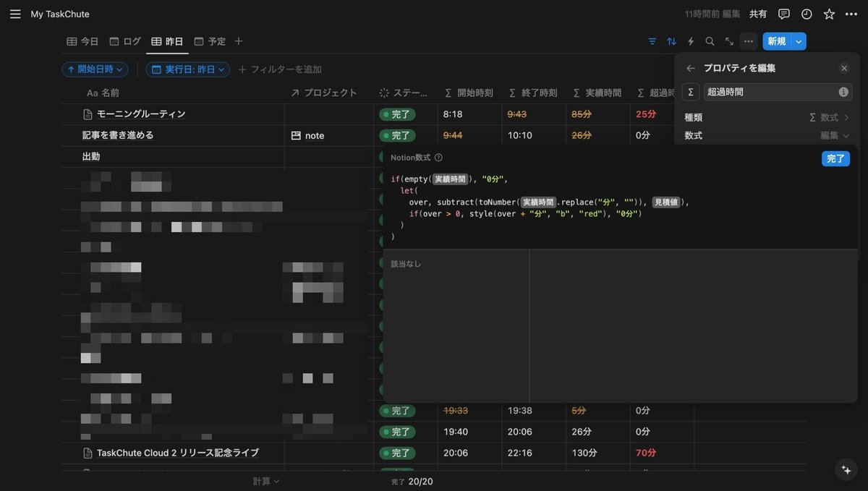
Task: Click the open-as-full-page arrows icon
Action: [x=729, y=41]
